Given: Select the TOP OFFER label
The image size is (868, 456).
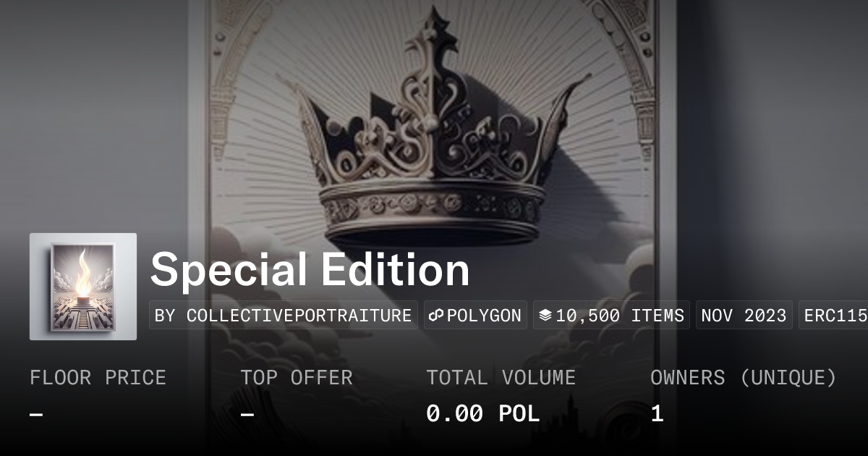Looking at the screenshot, I should [297, 378].
